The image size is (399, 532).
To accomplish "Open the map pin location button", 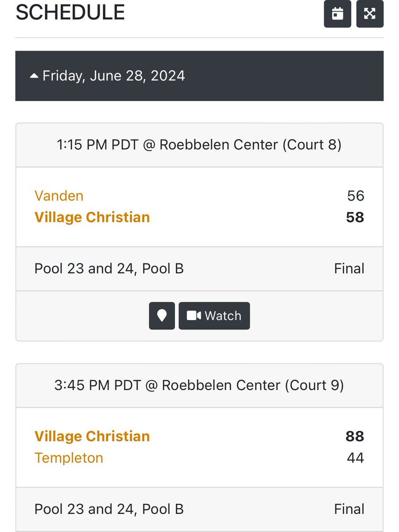I will [162, 316].
